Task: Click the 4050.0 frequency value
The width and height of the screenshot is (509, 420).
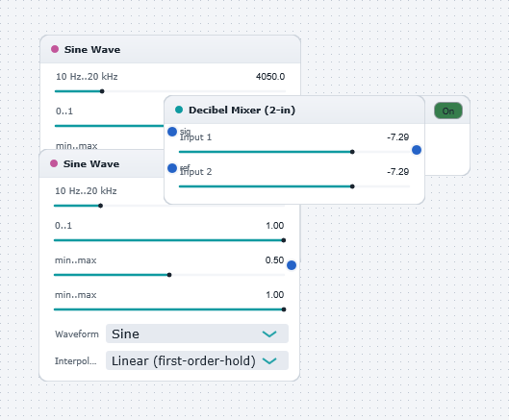Action: coord(270,77)
